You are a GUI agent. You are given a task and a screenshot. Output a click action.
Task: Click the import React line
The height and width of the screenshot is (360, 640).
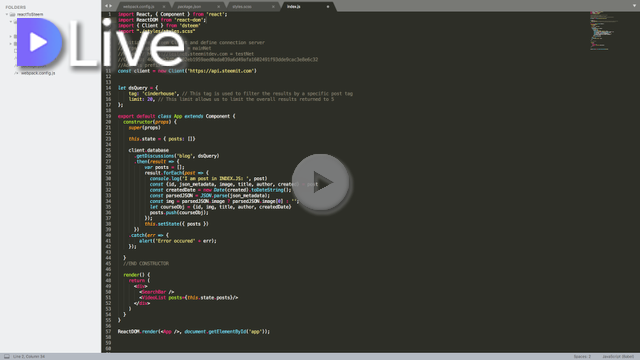173,14
